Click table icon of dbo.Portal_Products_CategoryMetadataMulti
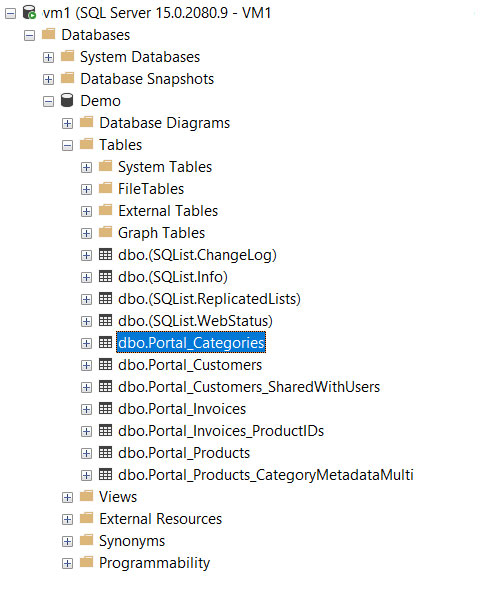Screen dimensions: 497x598 [105, 474]
